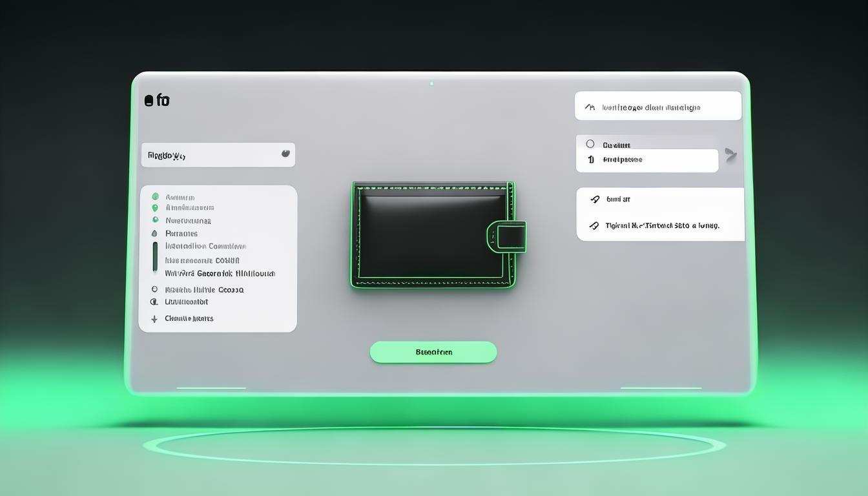The image size is (868, 496).
Task: Select the hollow circle radio in the right card
Action: point(590,144)
